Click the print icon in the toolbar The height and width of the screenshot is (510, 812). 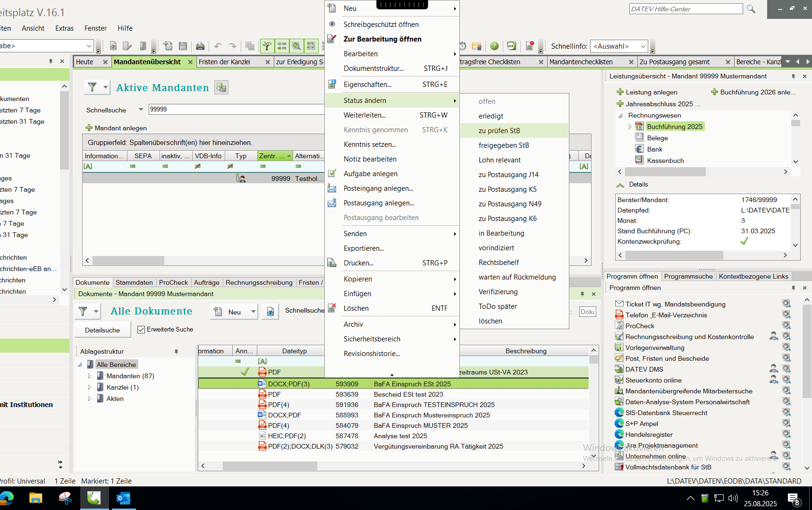[200, 46]
